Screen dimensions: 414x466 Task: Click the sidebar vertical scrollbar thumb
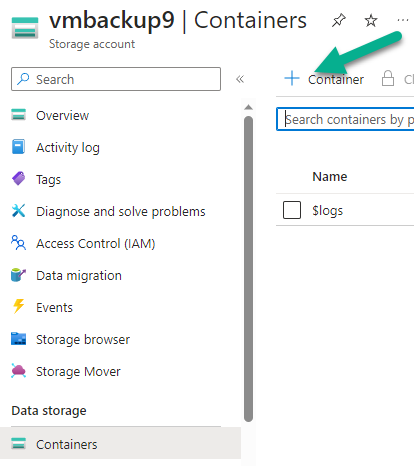[x=248, y=269]
